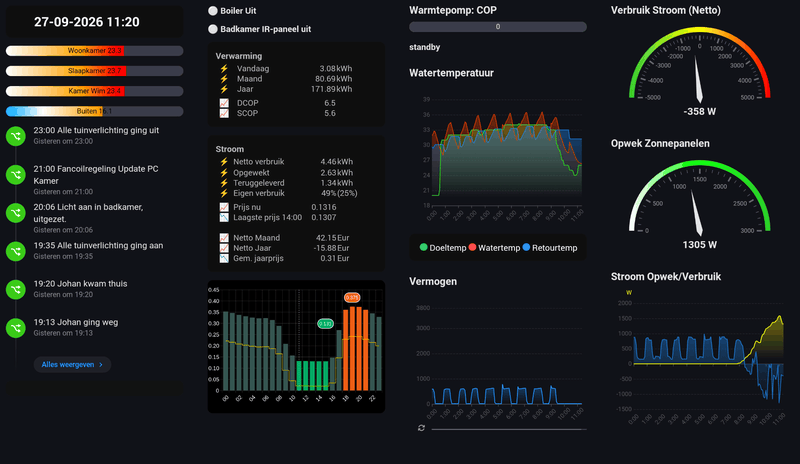Image resolution: width=800 pixels, height=464 pixels.
Task: Click the Watertemperatuur chart
Action: pyautogui.click(x=498, y=158)
